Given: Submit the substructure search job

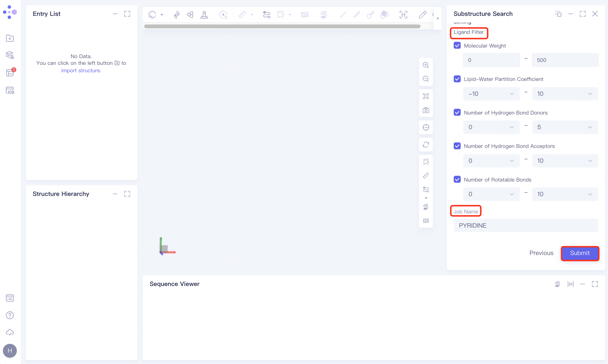Looking at the screenshot, I should [x=580, y=253].
